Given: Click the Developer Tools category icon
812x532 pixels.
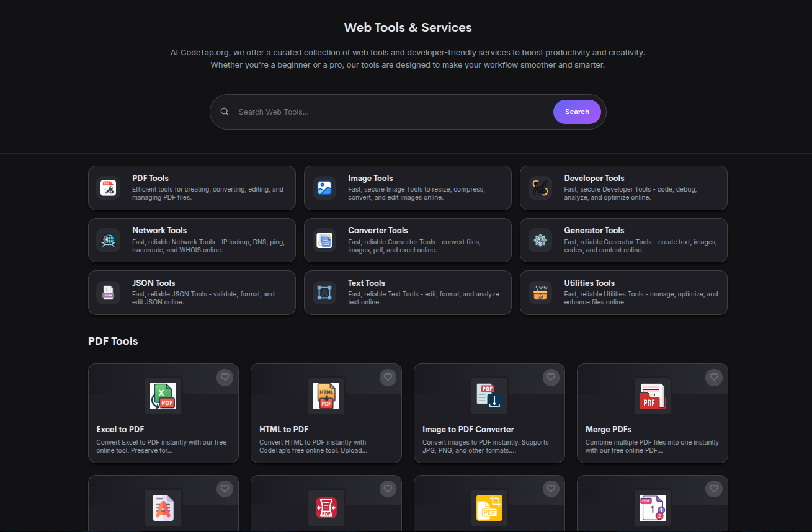Looking at the screenshot, I should click(x=540, y=187).
